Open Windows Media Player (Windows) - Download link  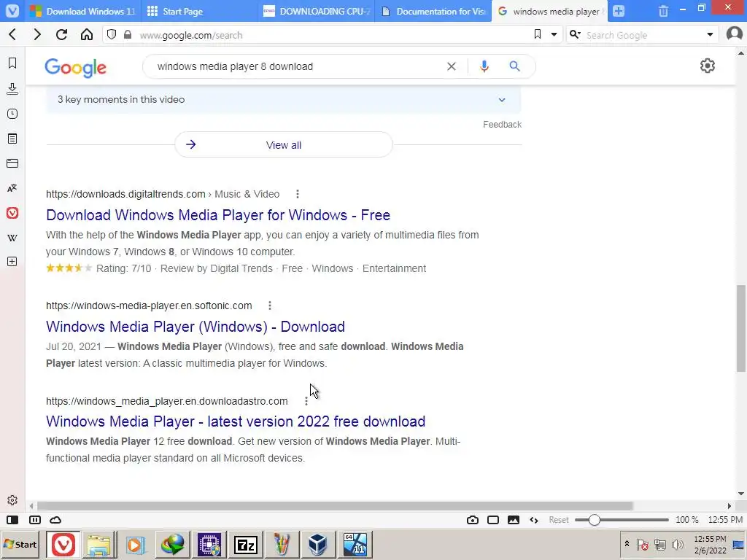[x=196, y=326]
